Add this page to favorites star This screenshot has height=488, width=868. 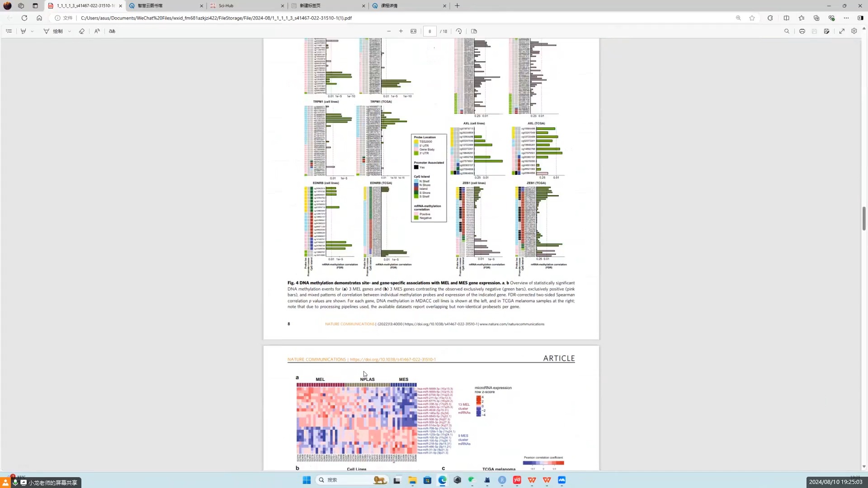(752, 18)
